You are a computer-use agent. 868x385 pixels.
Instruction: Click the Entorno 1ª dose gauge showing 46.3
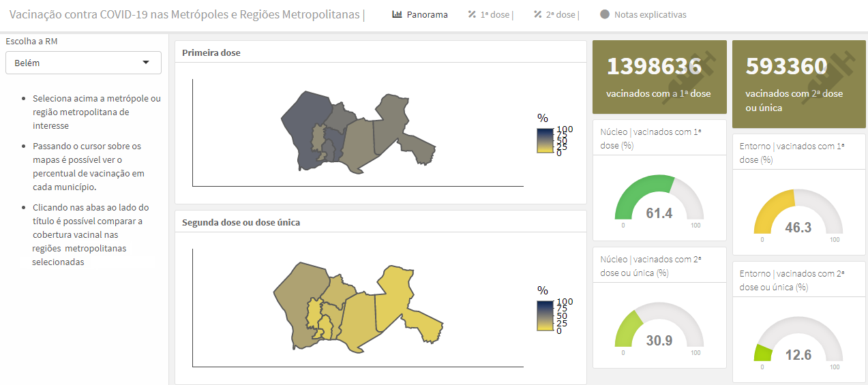[798, 213]
